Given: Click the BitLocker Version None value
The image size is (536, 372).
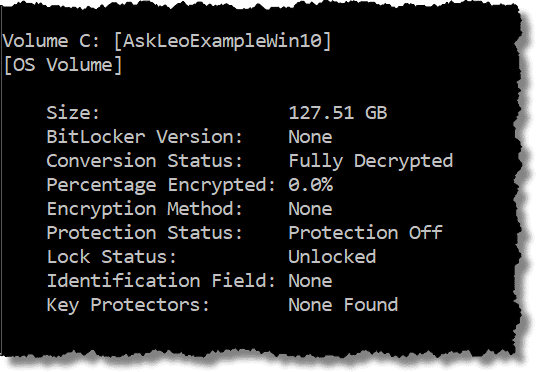Looking at the screenshot, I should tap(310, 137).
